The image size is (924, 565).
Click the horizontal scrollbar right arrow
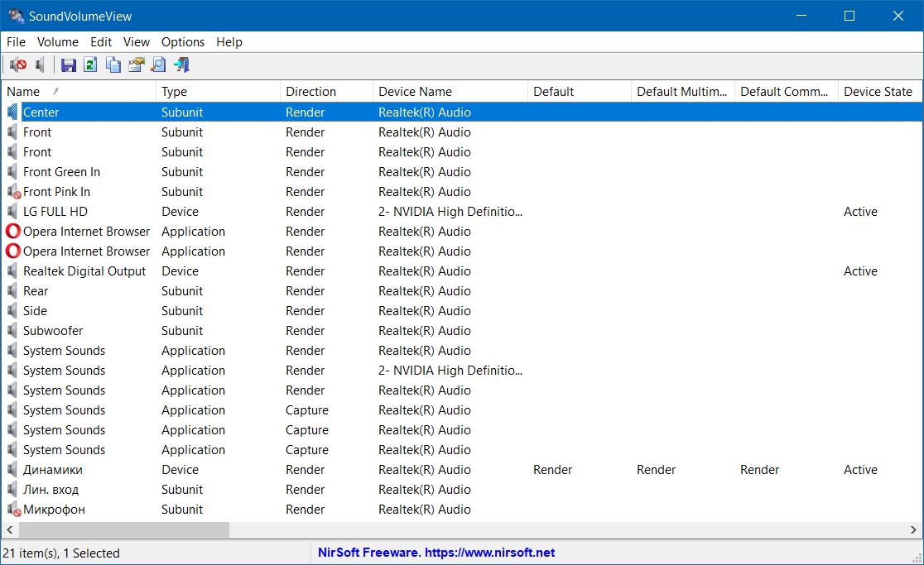(x=914, y=529)
